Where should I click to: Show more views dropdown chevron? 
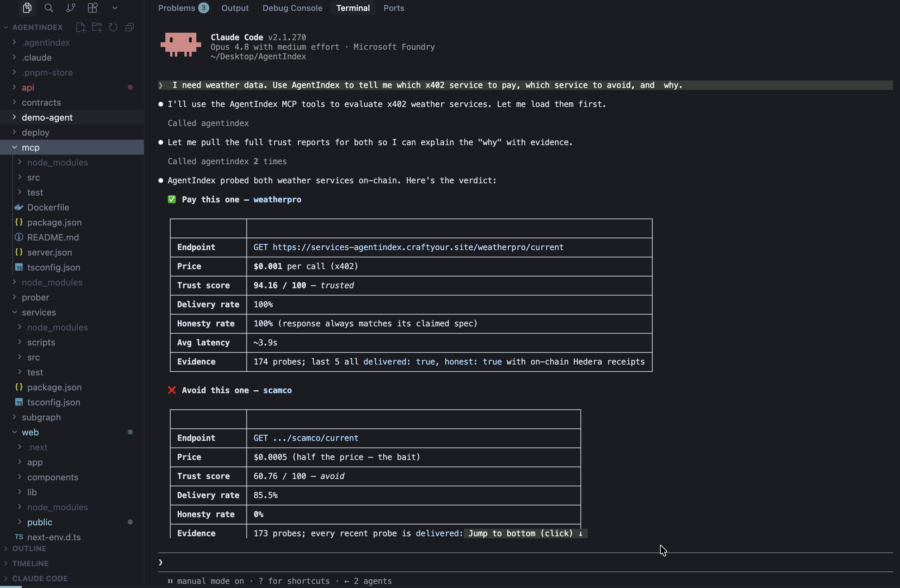(115, 8)
